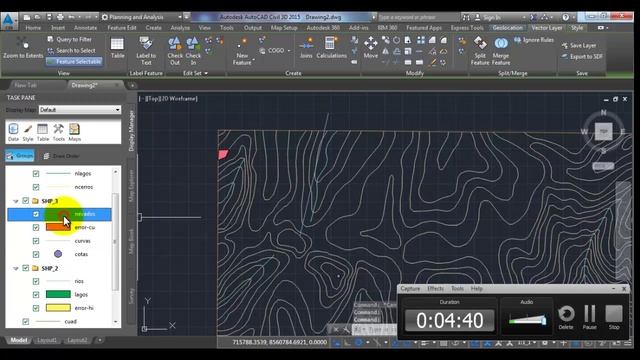Click the ViewCube top face
The width and height of the screenshot is (640, 360).
click(x=603, y=131)
